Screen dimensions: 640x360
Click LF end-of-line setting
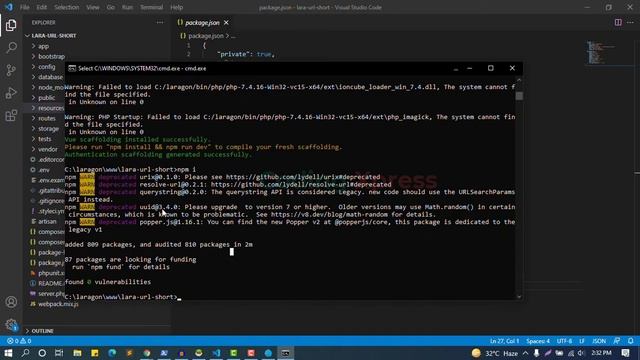582,341
